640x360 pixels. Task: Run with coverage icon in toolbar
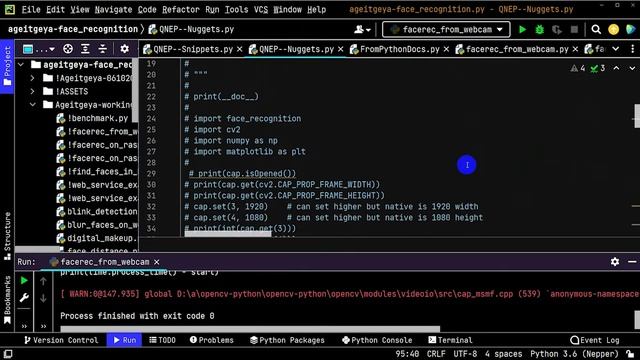(x=557, y=29)
